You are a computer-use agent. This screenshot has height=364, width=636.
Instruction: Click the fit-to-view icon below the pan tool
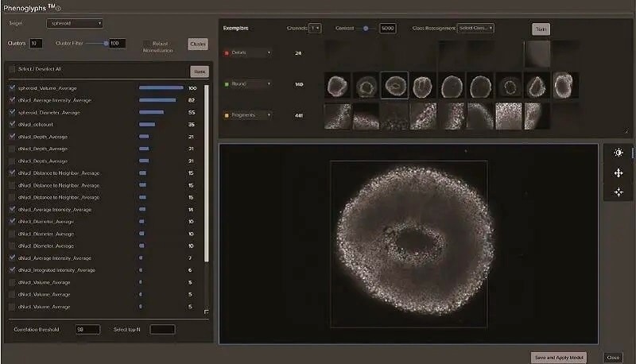[619, 192]
